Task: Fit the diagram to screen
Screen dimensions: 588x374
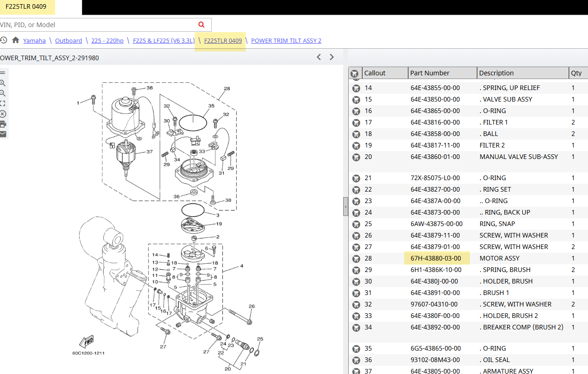Action: (x=2, y=103)
